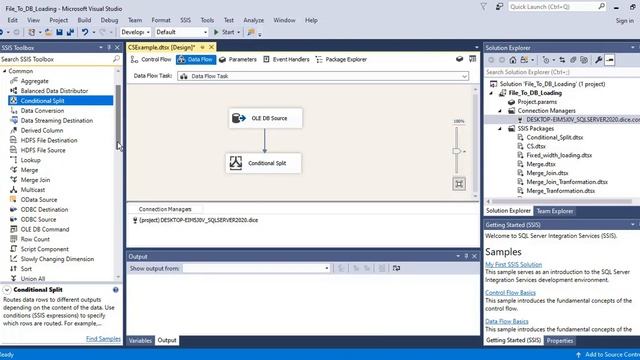Switch to the Team Explorer tab
640x360 pixels.
point(555,211)
